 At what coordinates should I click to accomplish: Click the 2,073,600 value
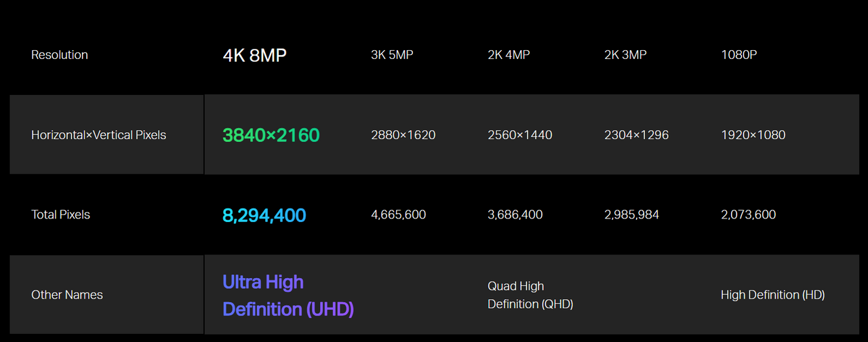(x=749, y=215)
